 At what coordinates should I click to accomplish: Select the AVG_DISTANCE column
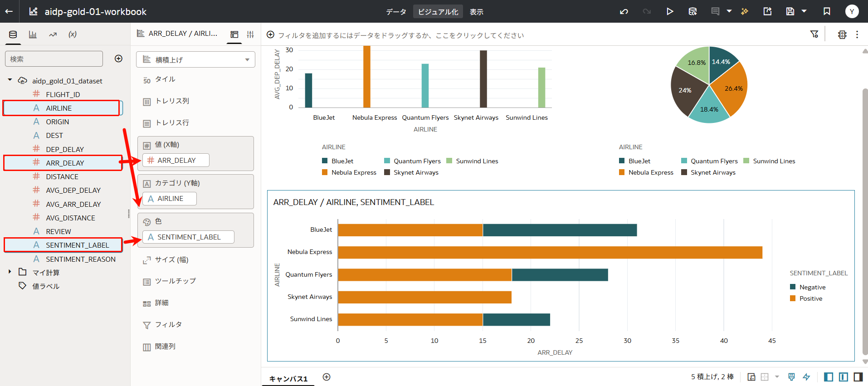click(x=70, y=218)
